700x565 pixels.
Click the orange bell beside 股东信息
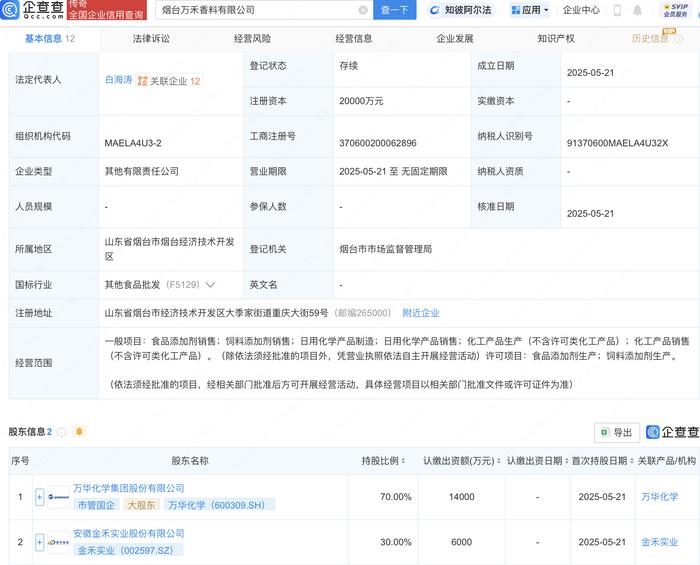pyautogui.click(x=79, y=432)
